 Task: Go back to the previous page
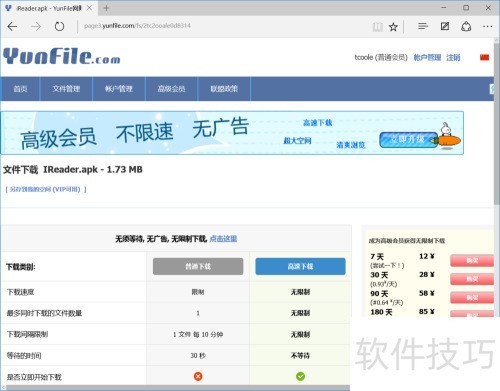click(12, 26)
